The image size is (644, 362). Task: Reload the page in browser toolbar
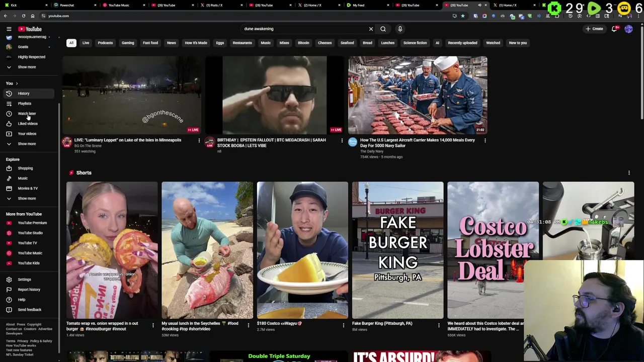pos(23,16)
